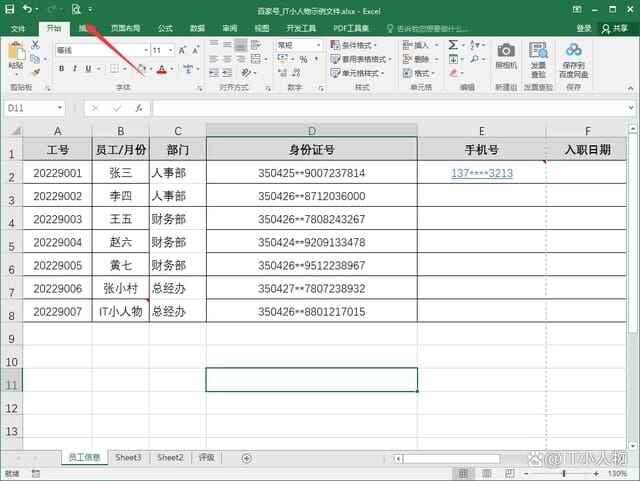Toggle underline formatting with the U button
640x481 pixels.
pos(89,69)
